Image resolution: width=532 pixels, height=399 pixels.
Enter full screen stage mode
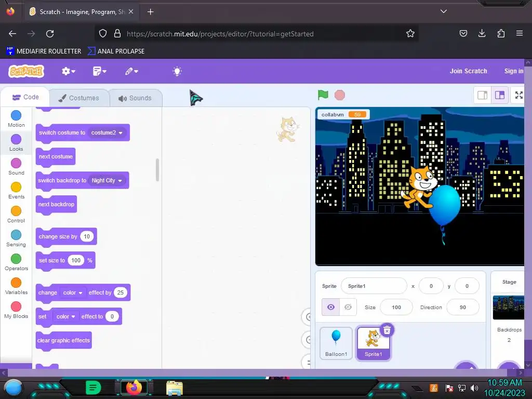519,95
